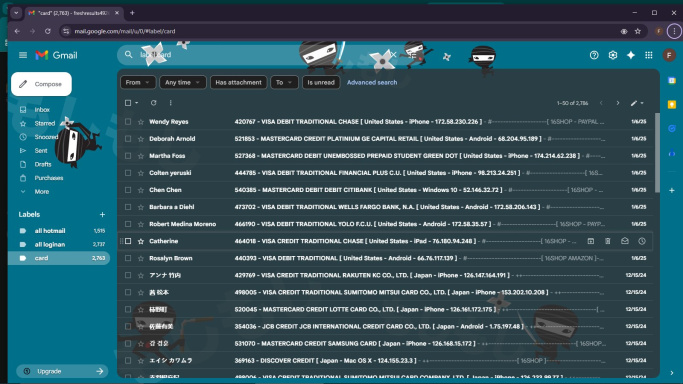Image resolution: width=683 pixels, height=384 pixels.
Task: Select the Chen Chen email checkbox
Action: tap(128, 190)
